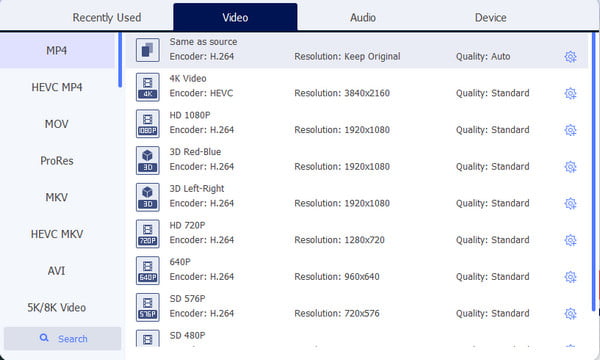
Task: Open settings gear for HD 1080P preset
Action: 570,130
